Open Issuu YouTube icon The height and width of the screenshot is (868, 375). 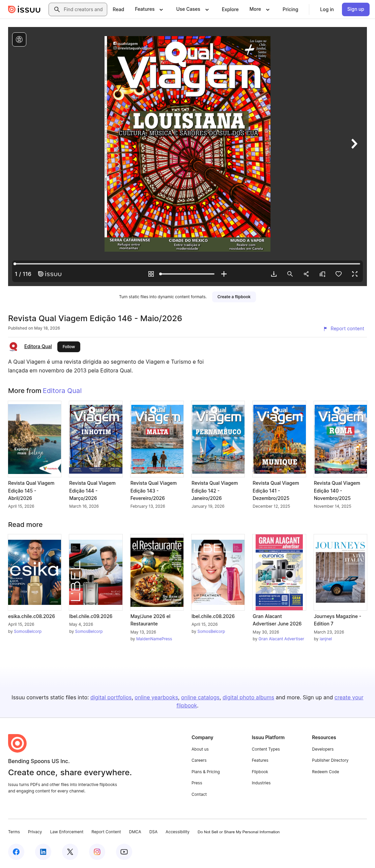pos(124,852)
